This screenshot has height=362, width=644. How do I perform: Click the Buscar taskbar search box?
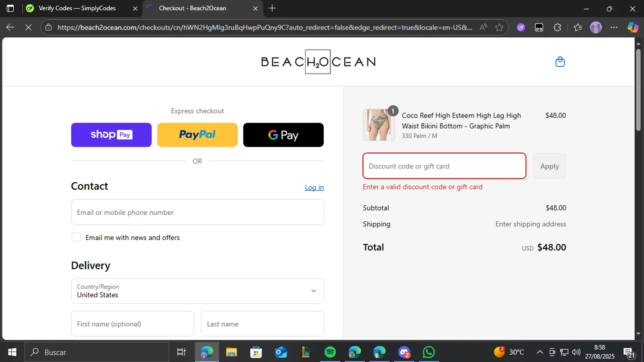click(x=97, y=352)
